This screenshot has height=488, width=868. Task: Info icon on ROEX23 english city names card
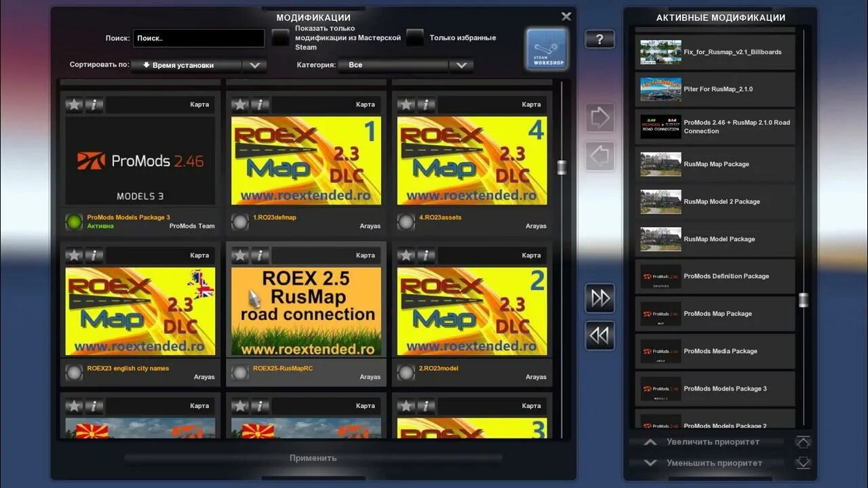pos(94,256)
